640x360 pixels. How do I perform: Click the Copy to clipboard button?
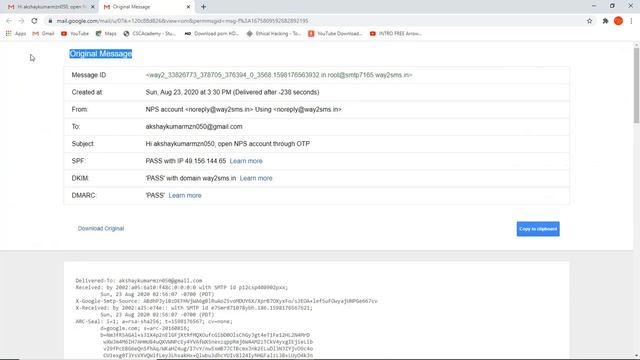pos(538,229)
